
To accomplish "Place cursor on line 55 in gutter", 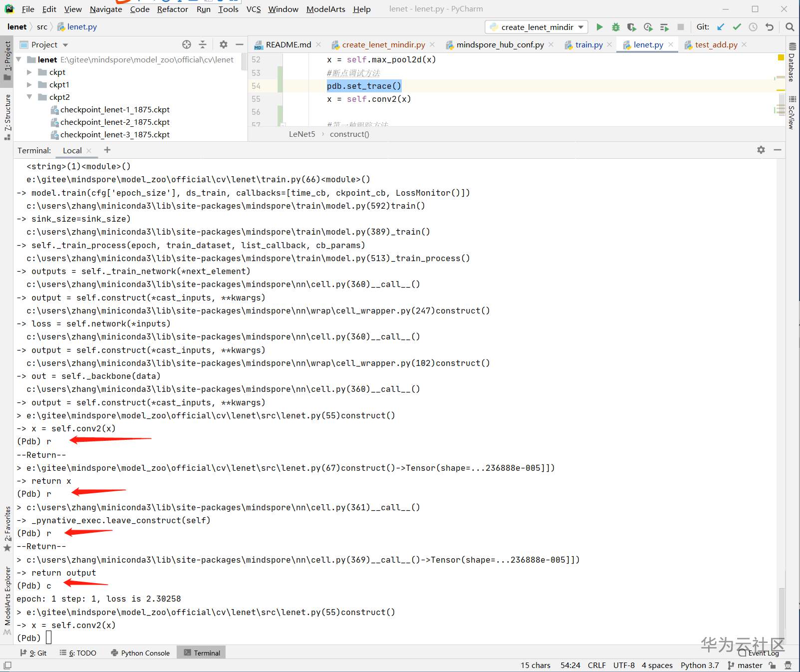I will coord(256,99).
